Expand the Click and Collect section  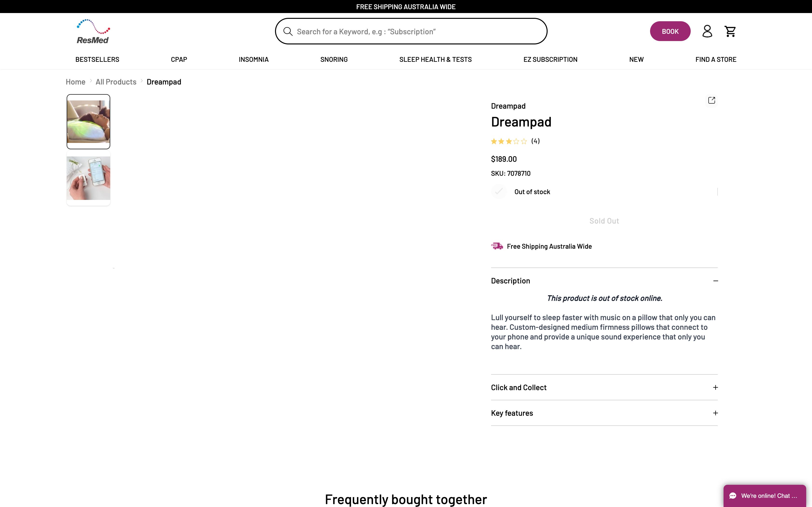pyautogui.click(x=715, y=387)
